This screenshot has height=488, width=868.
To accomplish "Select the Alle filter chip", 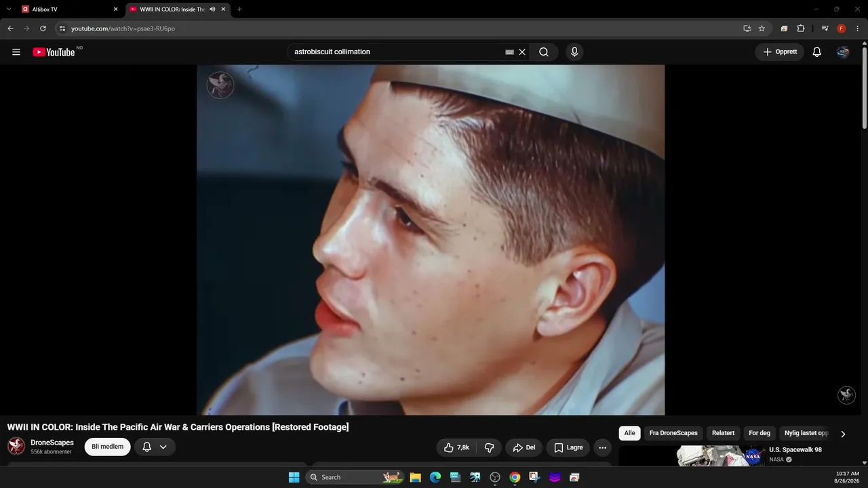I will tap(630, 433).
